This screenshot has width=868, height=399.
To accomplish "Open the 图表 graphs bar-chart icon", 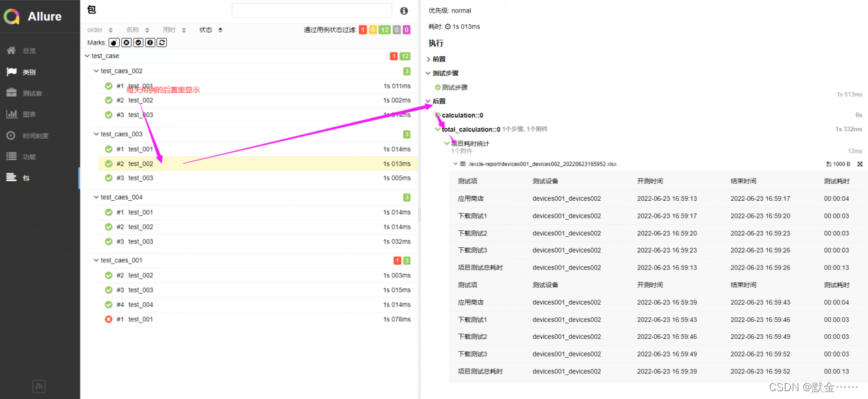I will (x=11, y=114).
